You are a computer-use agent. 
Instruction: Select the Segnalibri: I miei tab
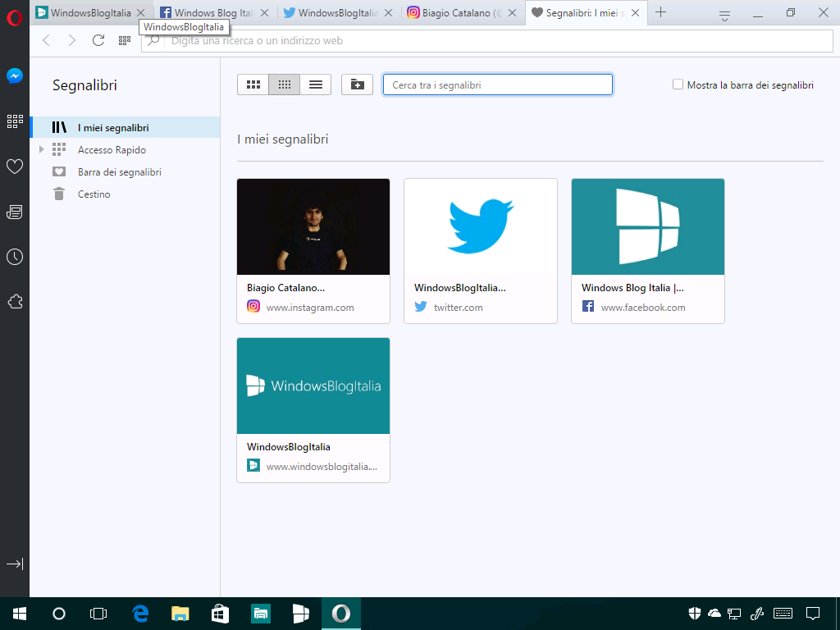click(586, 13)
